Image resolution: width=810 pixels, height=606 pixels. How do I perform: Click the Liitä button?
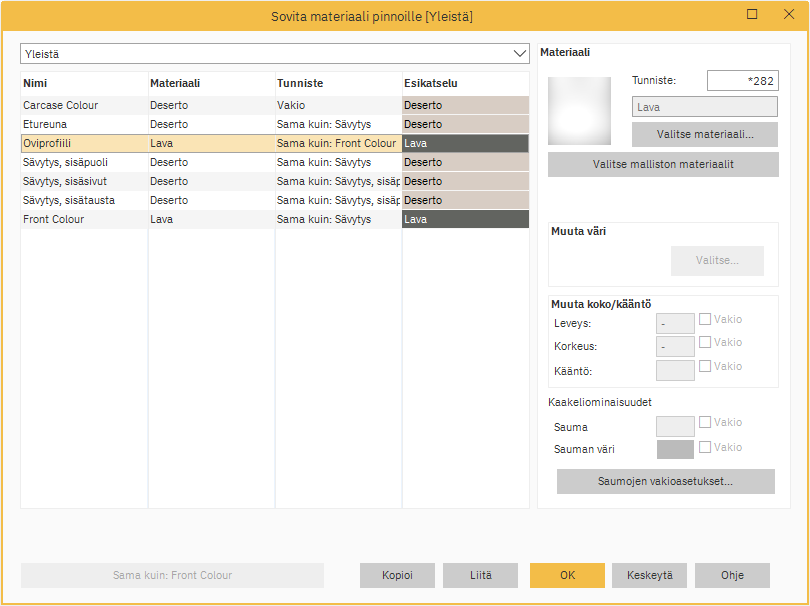481,575
